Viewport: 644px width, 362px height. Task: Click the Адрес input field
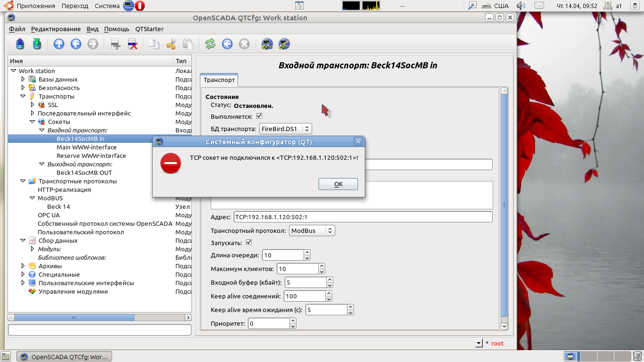(363, 217)
